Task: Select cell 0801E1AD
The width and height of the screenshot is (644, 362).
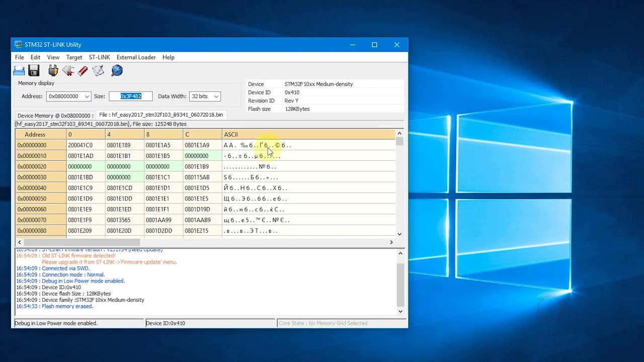Action: point(86,156)
